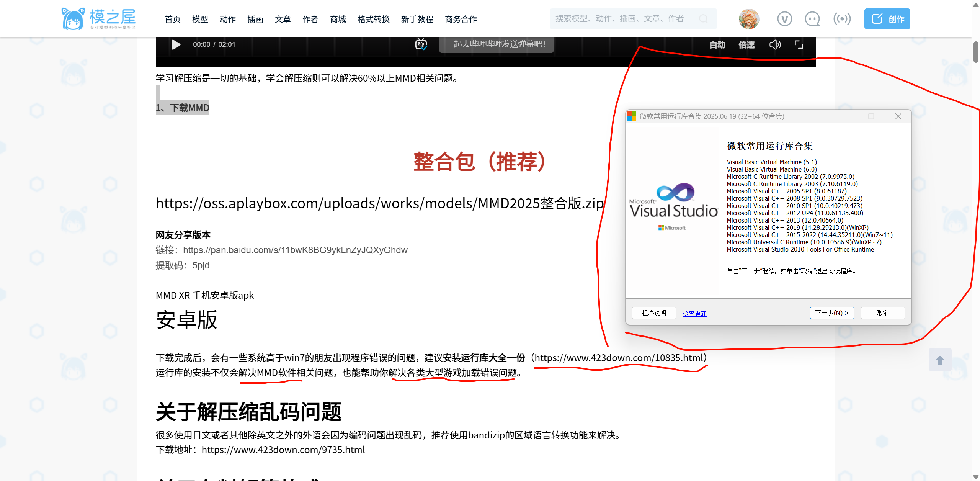980x481 pixels.
Task: Click the 创作 create button
Action: click(887, 19)
